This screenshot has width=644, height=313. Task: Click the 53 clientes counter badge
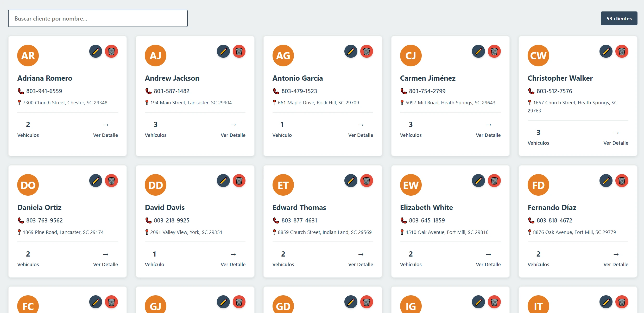pyautogui.click(x=619, y=18)
